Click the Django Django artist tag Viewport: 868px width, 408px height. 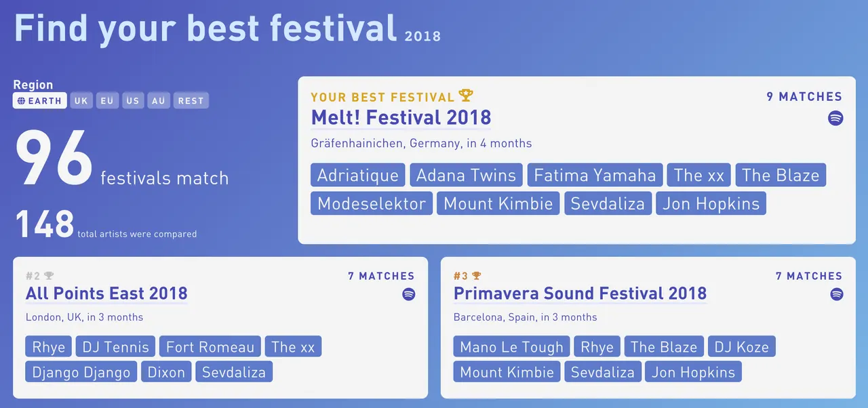pos(81,372)
